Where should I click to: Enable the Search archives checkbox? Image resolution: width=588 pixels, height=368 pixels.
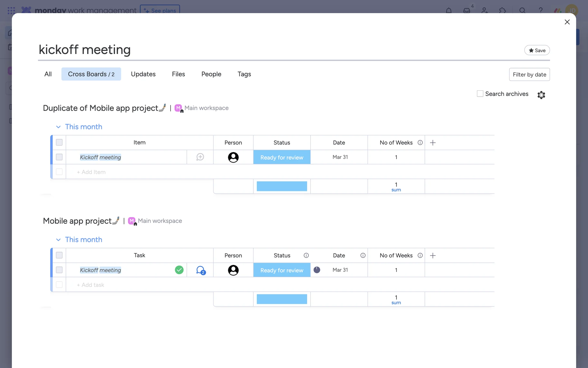(x=480, y=94)
